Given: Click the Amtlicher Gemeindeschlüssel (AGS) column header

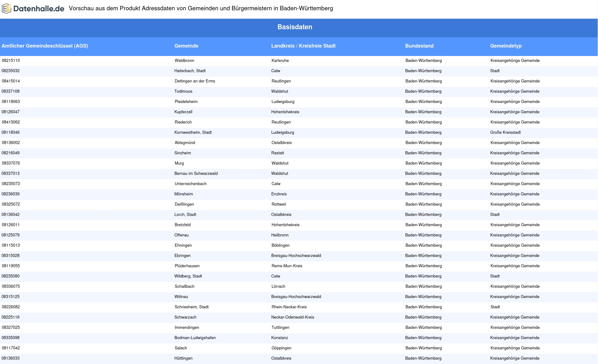Looking at the screenshot, I should tap(45, 46).
